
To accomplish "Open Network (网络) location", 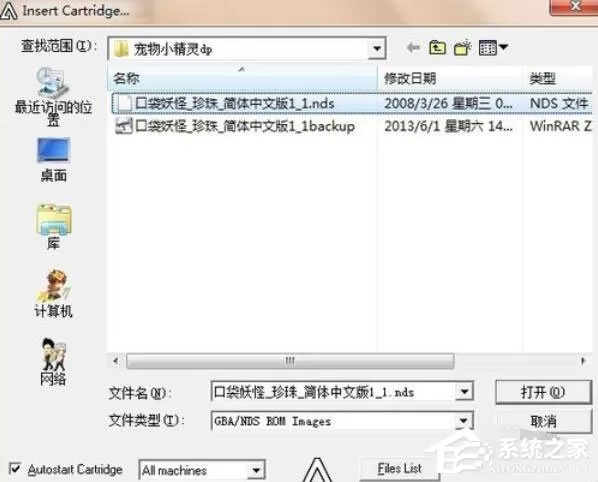I will [53, 362].
